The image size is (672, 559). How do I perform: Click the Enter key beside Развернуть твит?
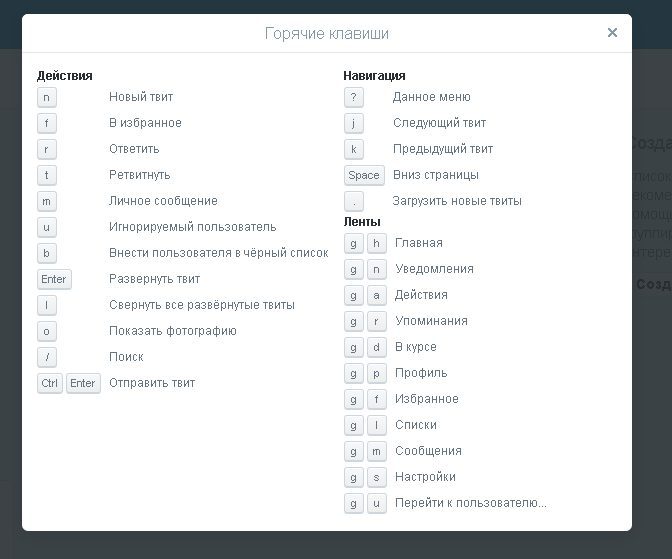(x=54, y=279)
